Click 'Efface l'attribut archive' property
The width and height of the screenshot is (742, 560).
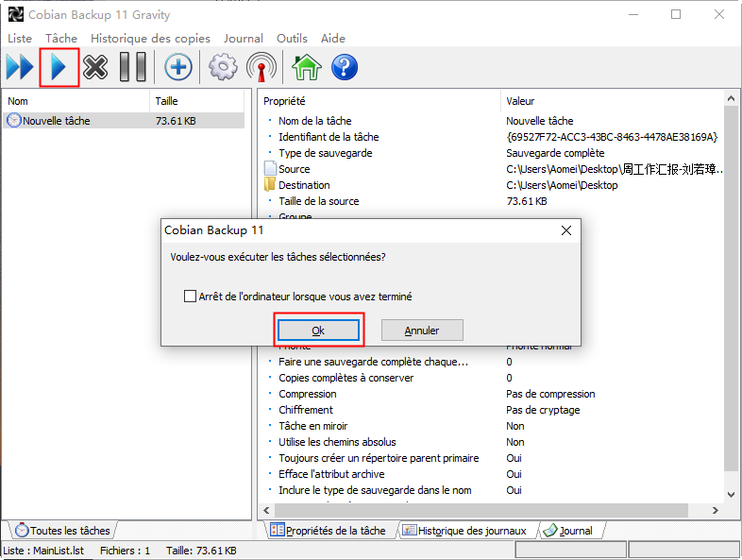331,474
